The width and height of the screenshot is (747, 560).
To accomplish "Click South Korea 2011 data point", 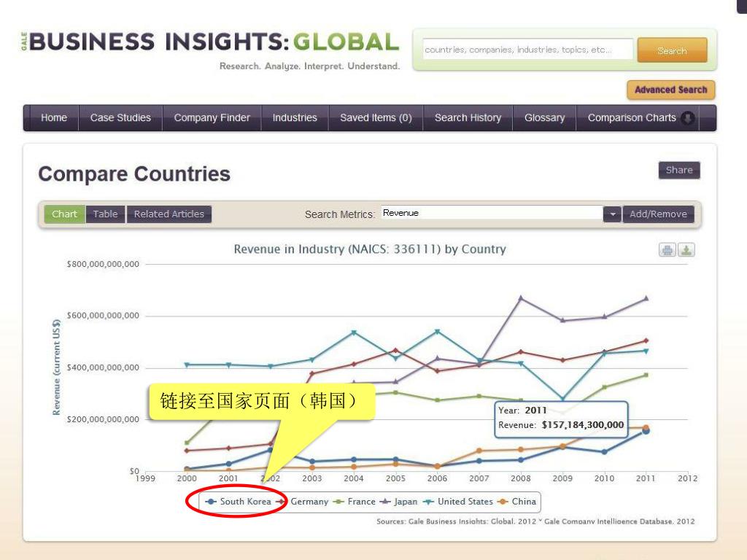I will coord(646,431).
